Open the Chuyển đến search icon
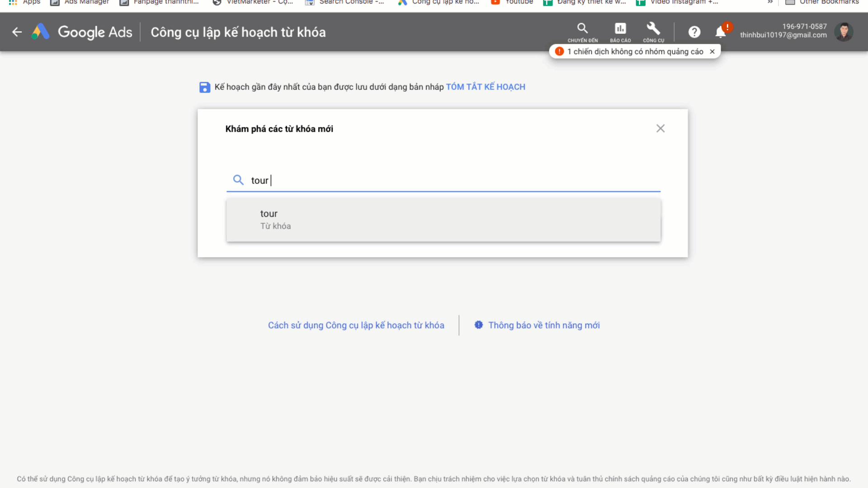This screenshot has height=488, width=868. point(582,33)
